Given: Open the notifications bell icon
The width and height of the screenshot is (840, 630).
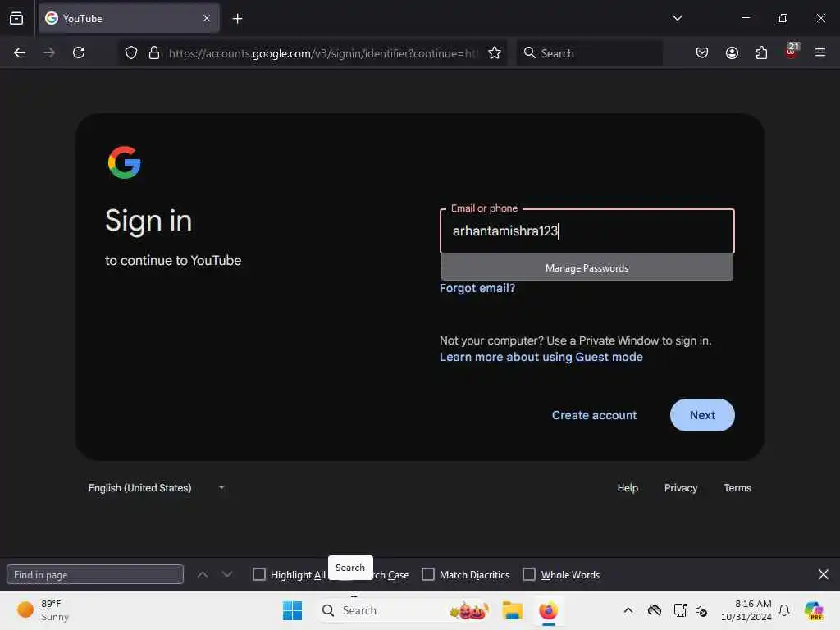Looking at the screenshot, I should pyautogui.click(x=784, y=610).
